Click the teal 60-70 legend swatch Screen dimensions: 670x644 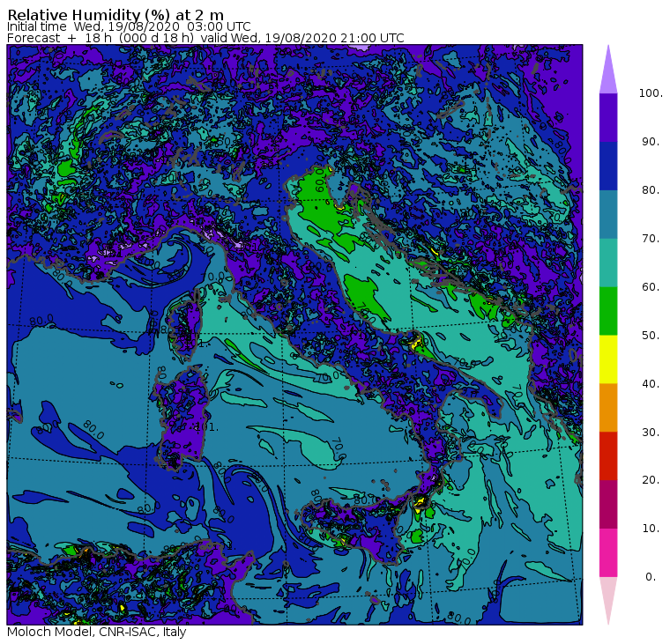tap(608, 263)
